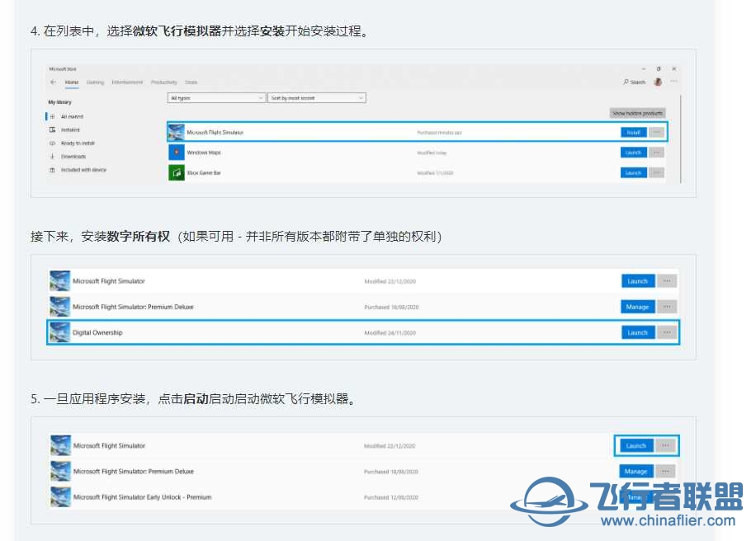Click the Show hidden products button
This screenshot has width=756, height=541.
pyautogui.click(x=637, y=113)
